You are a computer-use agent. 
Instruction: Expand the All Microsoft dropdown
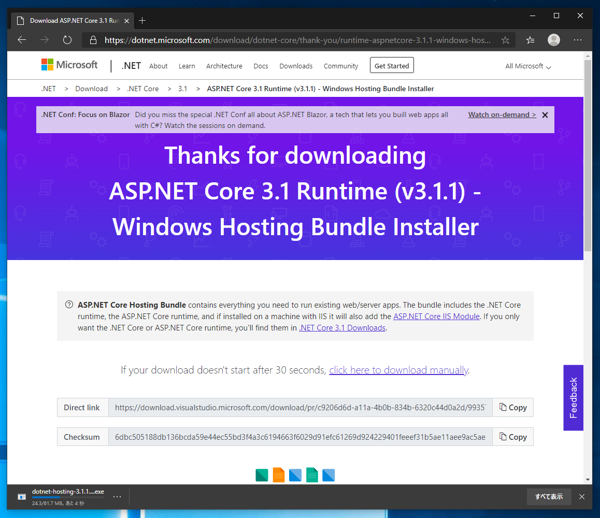click(528, 66)
